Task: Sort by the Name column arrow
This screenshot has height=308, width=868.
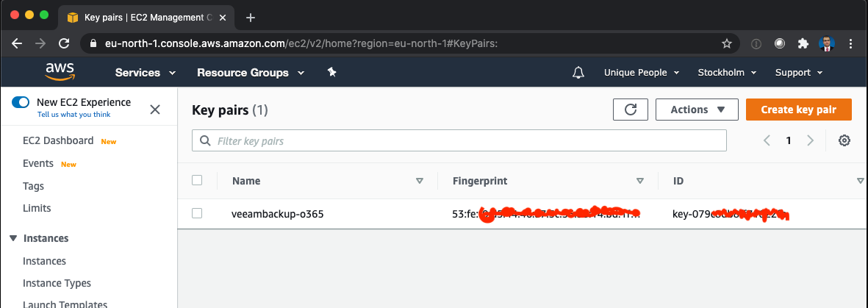Action: coord(420,181)
